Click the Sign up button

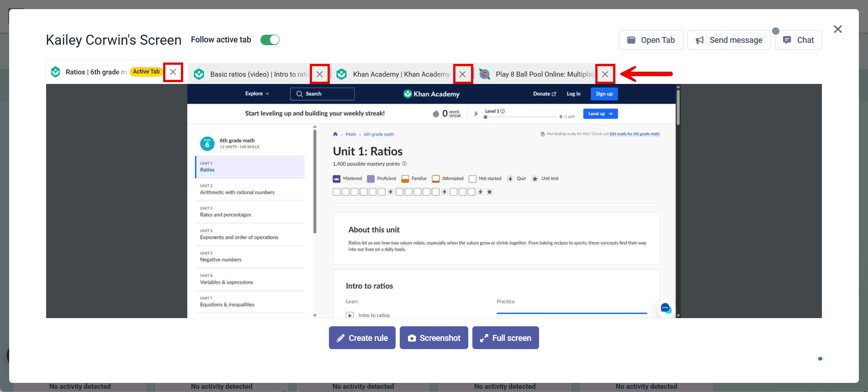click(604, 94)
